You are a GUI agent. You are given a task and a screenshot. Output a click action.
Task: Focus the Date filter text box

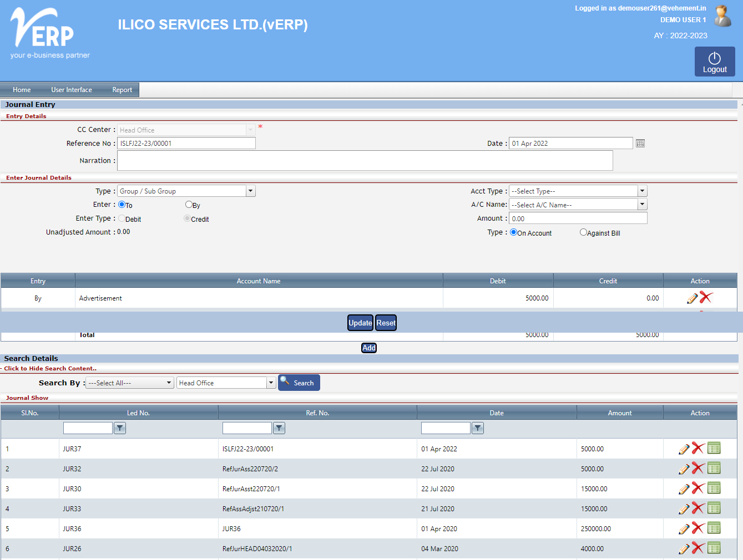point(446,428)
